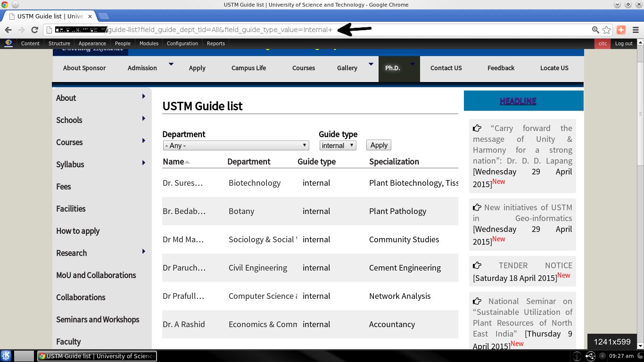Image resolution: width=644 pixels, height=362 pixels.
Task: Open Department filter dropdown
Action: coord(236,146)
